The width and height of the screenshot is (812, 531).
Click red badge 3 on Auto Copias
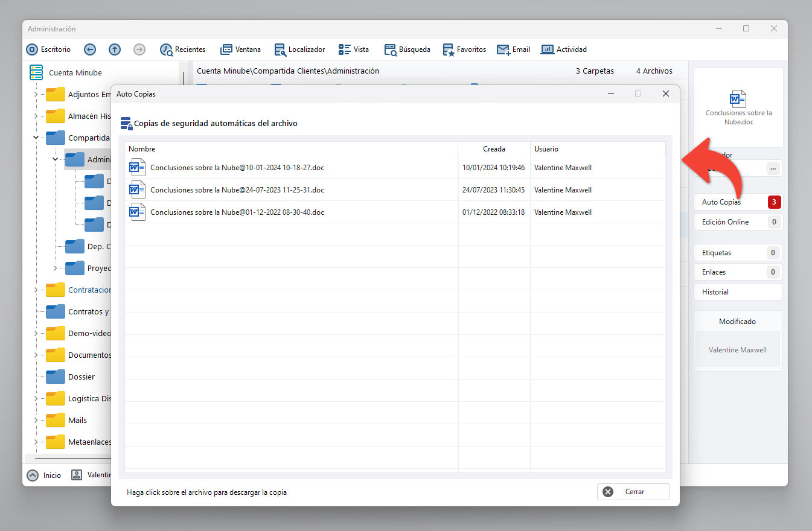775,202
